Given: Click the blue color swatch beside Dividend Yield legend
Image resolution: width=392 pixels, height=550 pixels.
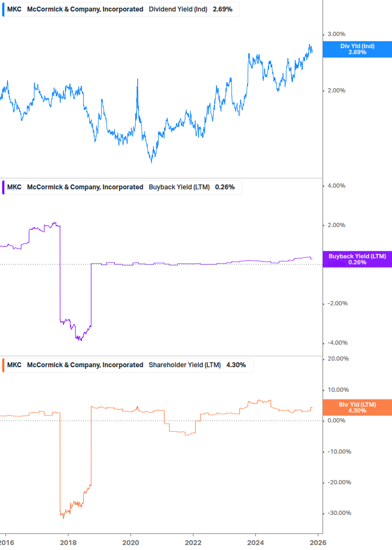Looking at the screenshot, I should [3, 9].
